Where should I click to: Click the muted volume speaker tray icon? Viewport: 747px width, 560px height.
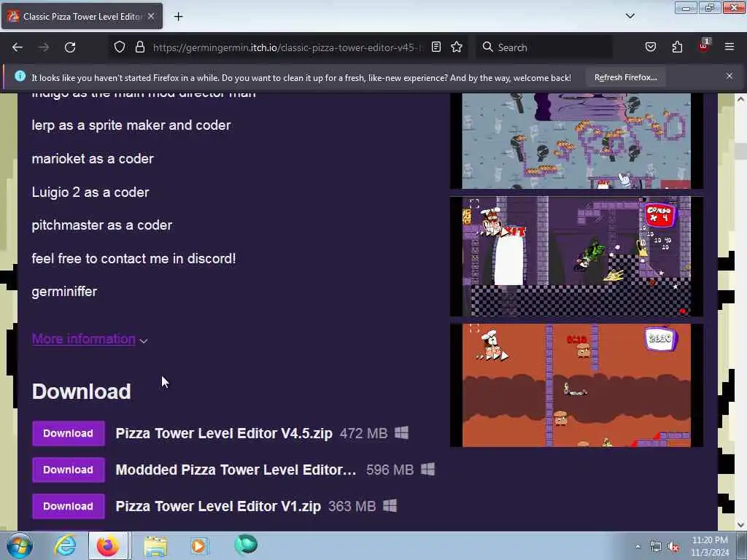click(673, 547)
